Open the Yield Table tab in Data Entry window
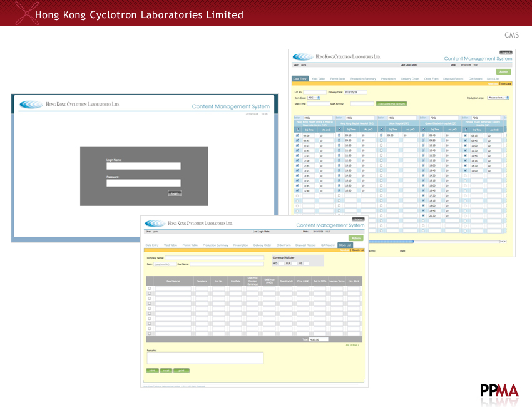 point(318,79)
